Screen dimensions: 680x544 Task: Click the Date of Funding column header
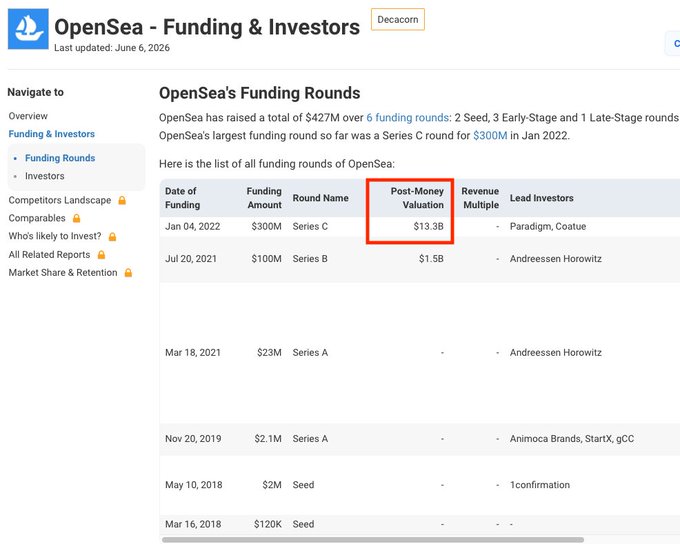pyautogui.click(x=182, y=198)
